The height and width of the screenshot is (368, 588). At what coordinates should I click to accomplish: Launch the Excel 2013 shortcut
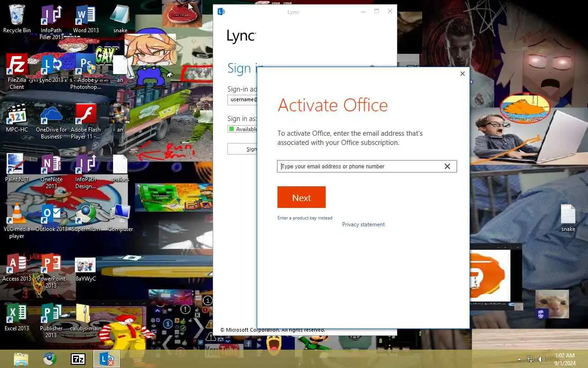pos(17,317)
